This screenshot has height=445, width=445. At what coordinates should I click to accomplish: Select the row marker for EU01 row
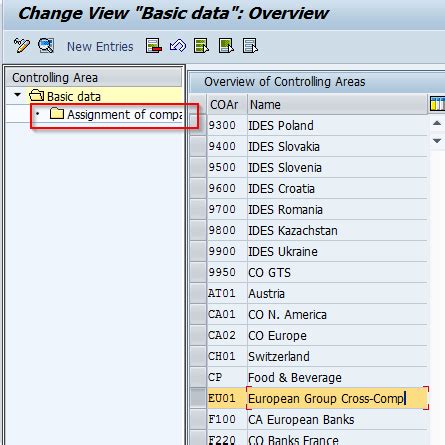click(198, 398)
